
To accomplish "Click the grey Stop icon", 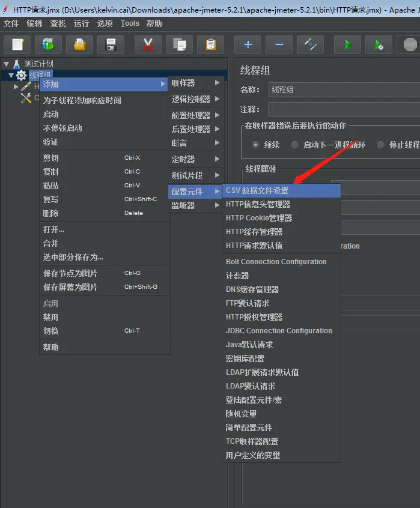I will point(410,44).
